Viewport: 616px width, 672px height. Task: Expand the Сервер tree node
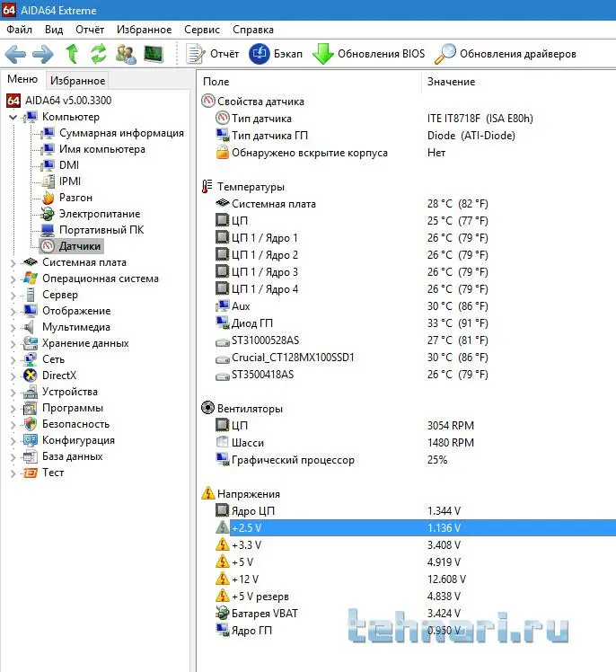point(13,296)
